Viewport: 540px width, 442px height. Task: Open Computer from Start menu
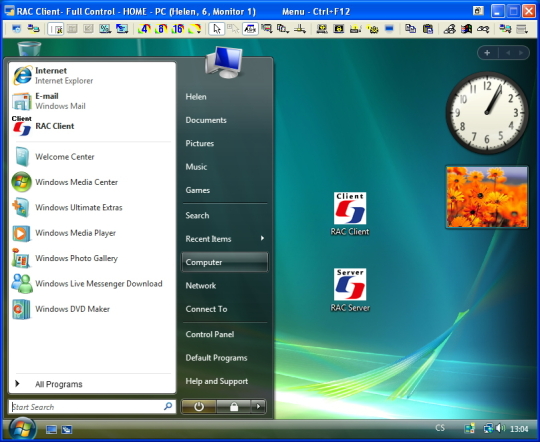(225, 262)
